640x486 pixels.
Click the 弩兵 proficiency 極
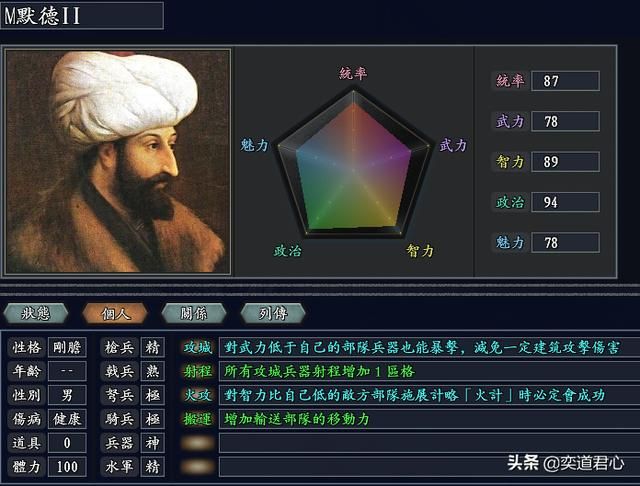coord(153,395)
